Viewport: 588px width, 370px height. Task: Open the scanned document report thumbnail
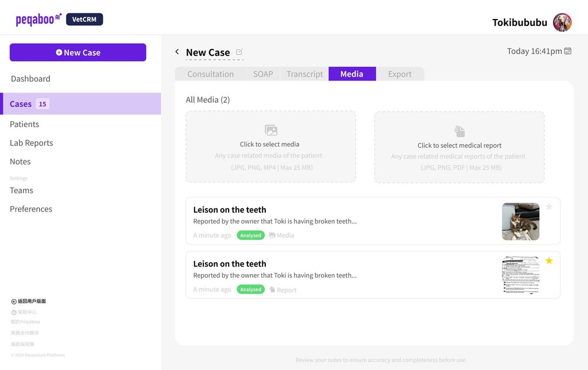pyautogui.click(x=520, y=275)
